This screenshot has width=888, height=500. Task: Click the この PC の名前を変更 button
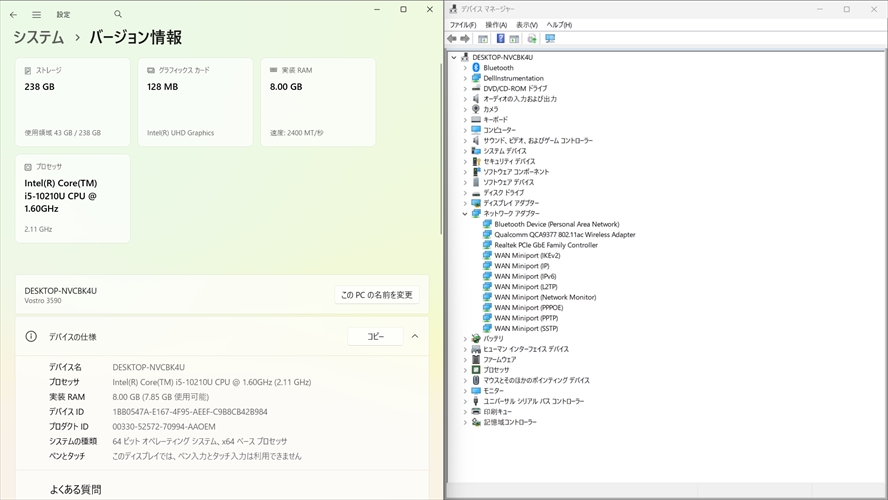(x=376, y=295)
